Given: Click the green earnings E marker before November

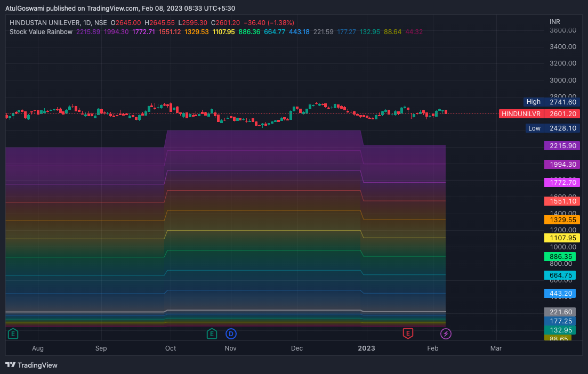Looking at the screenshot, I should pos(212,334).
